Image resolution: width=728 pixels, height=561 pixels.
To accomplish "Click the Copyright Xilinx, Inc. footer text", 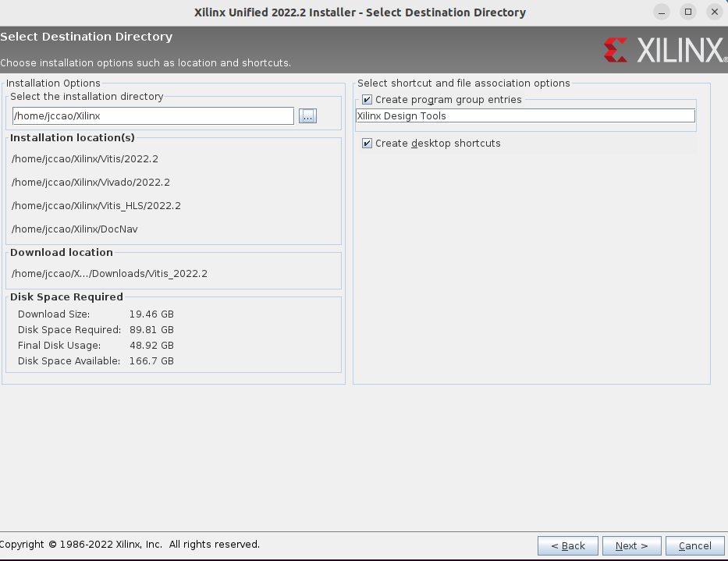I will click(x=130, y=545).
